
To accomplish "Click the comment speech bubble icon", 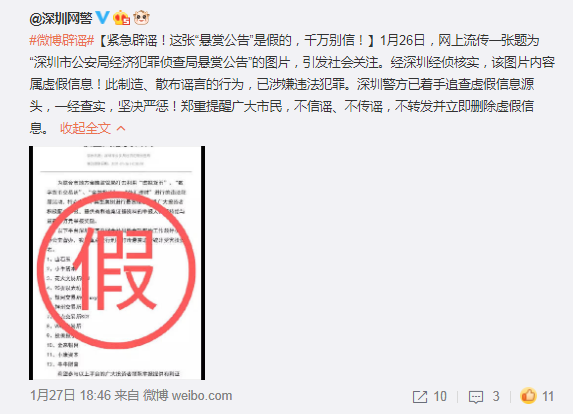I will pyautogui.click(x=475, y=397).
